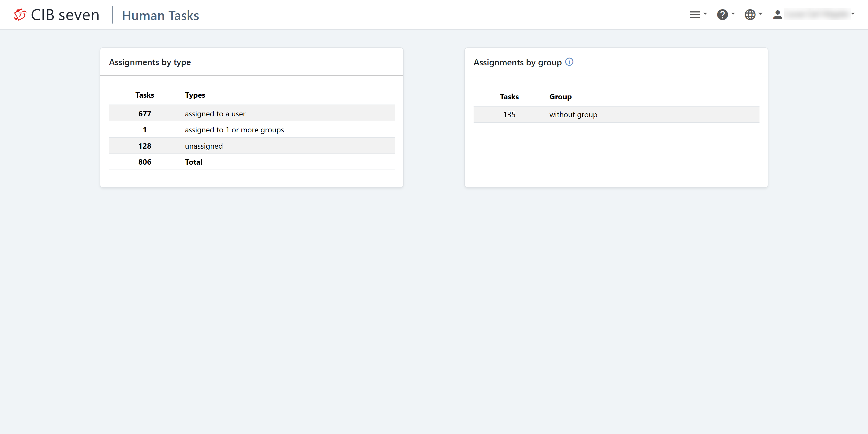Click the CIB seven brand text
868x434 pixels.
65,15
